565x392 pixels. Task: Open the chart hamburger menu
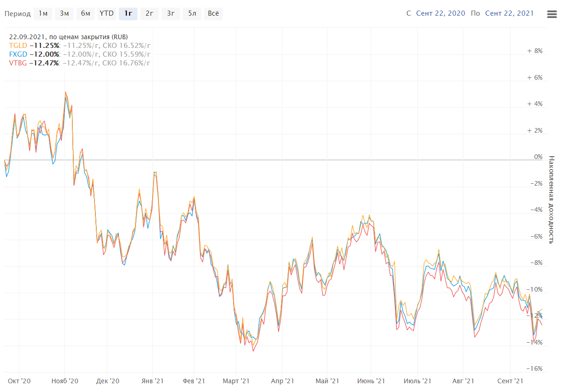(552, 14)
